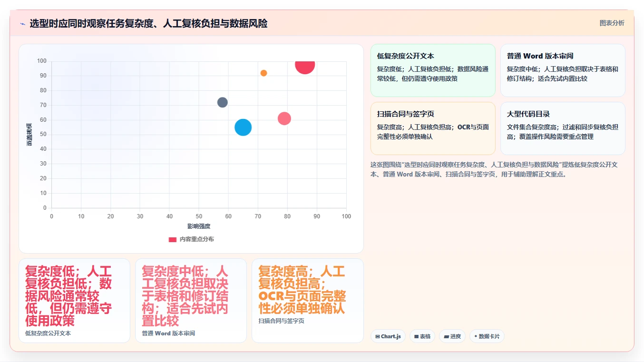
Task: Select the 表格 tag chip
Action: (x=422, y=336)
